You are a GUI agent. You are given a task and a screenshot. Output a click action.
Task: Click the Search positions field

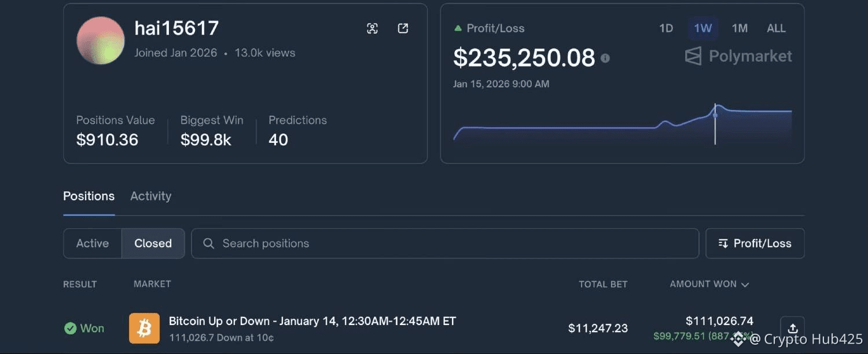(444, 244)
